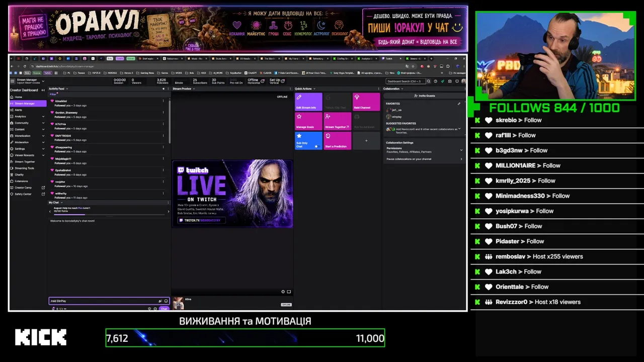
Task: Open chat settings gear below input
Action: click(155, 309)
